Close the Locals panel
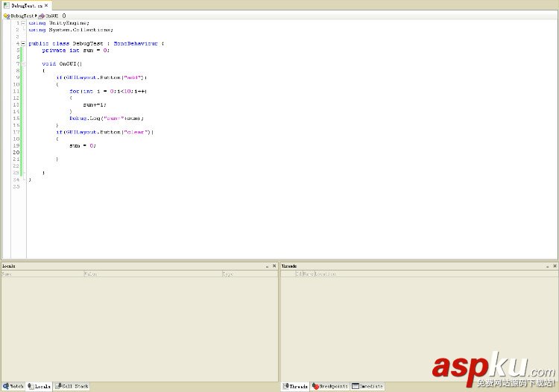This screenshot has width=559, height=392. [274, 266]
